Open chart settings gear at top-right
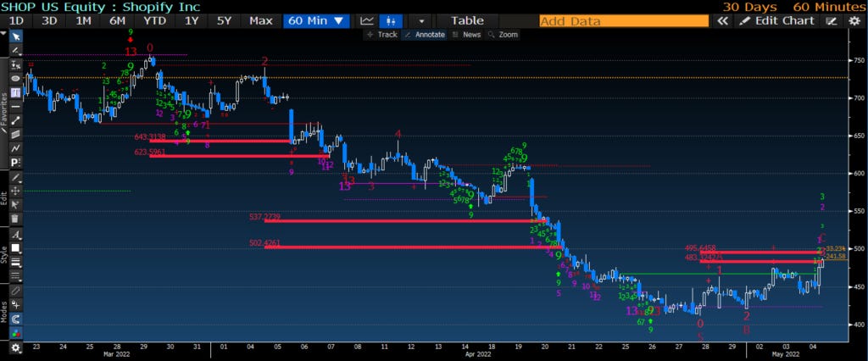The width and height of the screenshot is (868, 361). click(x=854, y=21)
